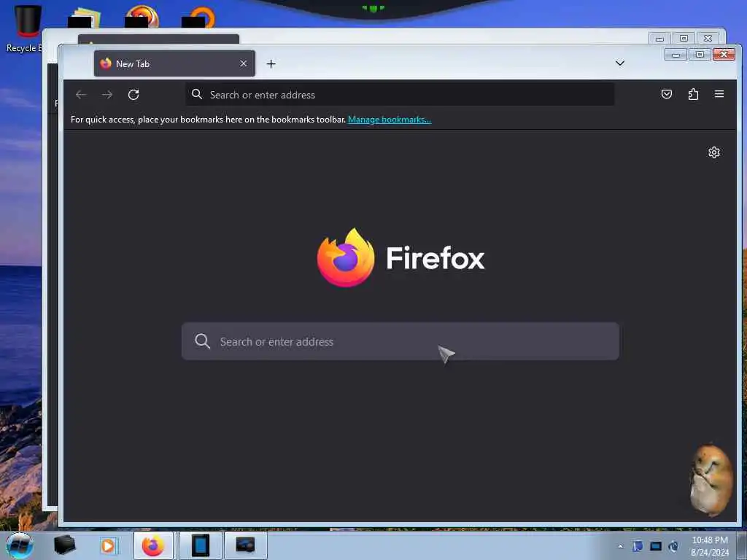Maximize the background window

point(684,38)
